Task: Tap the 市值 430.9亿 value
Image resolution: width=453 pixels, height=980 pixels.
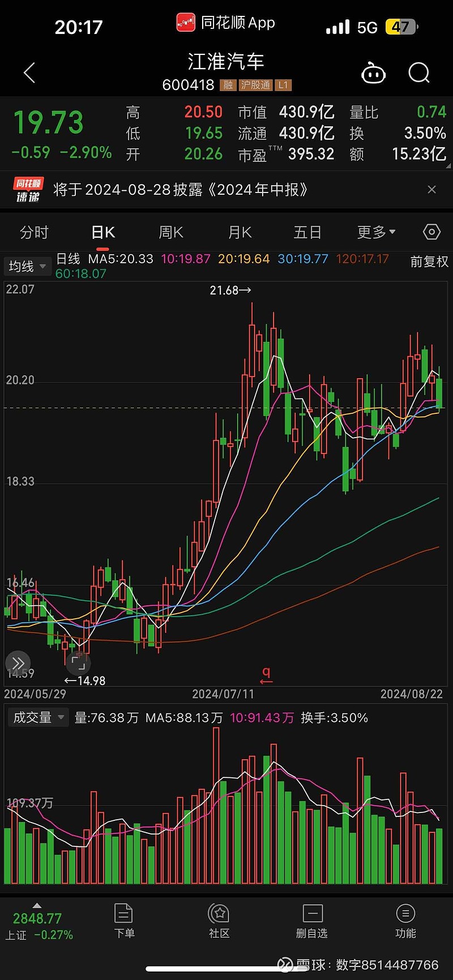Action: click(306, 112)
